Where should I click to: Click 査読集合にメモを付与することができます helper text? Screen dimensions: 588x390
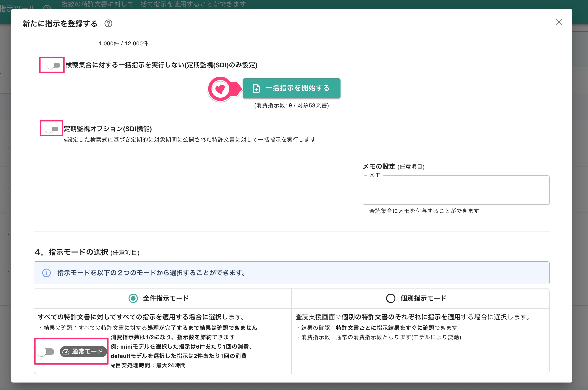point(424,211)
